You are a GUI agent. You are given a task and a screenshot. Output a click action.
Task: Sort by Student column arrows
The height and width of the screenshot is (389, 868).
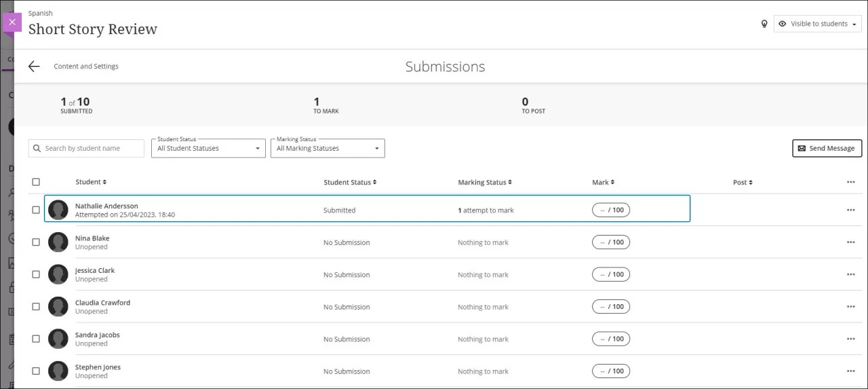(x=104, y=183)
